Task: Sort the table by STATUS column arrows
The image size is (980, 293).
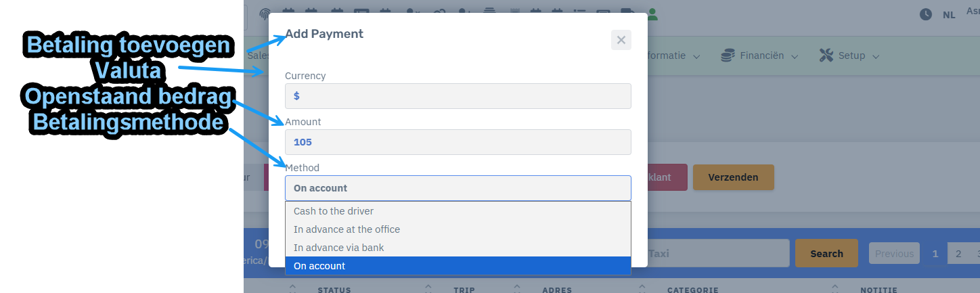Action: tap(293, 289)
